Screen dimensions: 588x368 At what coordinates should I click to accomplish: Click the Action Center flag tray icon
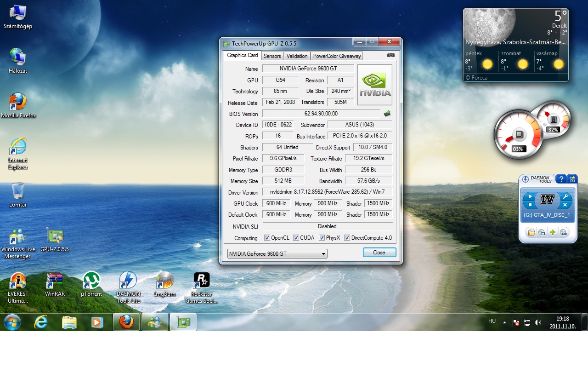point(516,322)
